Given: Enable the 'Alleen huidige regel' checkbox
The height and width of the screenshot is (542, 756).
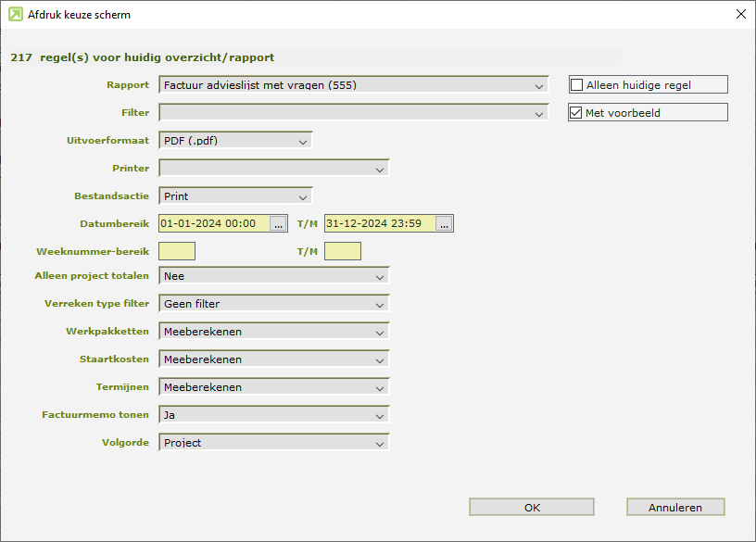Looking at the screenshot, I should [577, 85].
